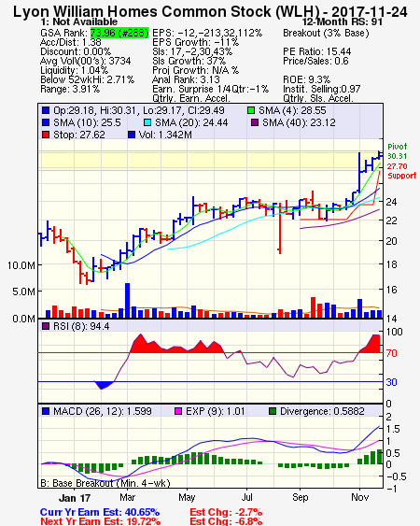Click the Instit. Selling:0.97 text
Image resolution: width=420 pixels, height=526 pixels.
point(321,90)
